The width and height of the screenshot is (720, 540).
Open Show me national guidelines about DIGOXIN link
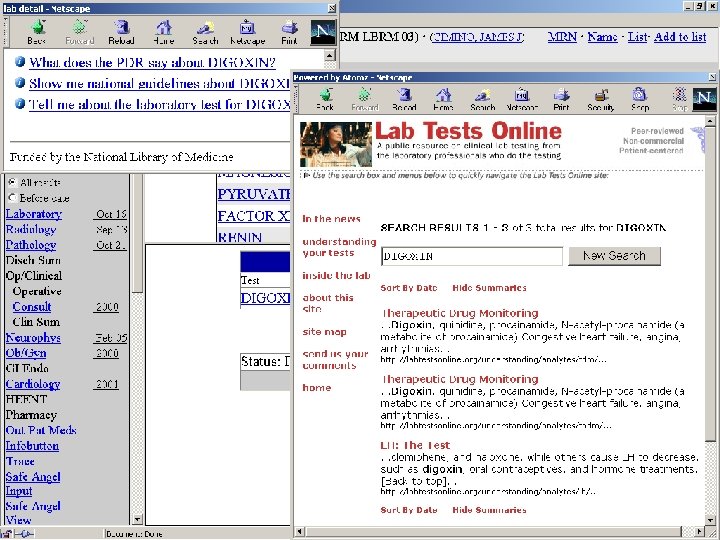pyautogui.click(x=159, y=84)
